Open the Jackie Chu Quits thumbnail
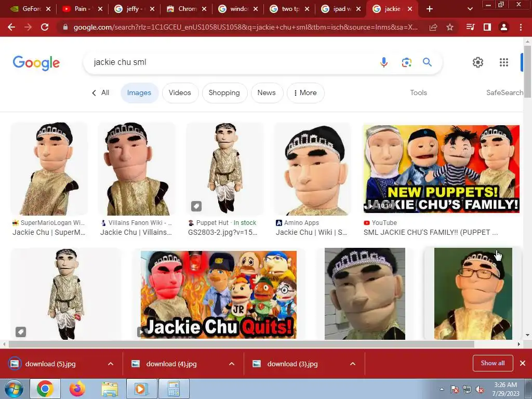This screenshot has width=532, height=399. point(219,295)
